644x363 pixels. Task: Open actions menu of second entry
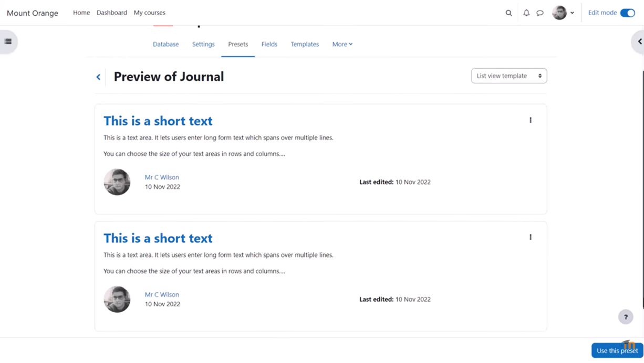530,237
